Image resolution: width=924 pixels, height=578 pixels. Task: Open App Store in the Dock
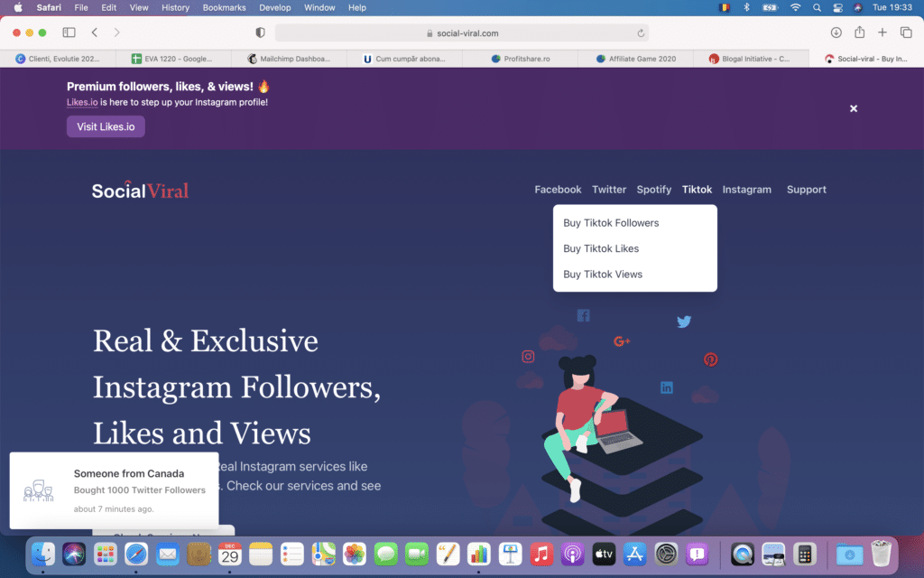[634, 555]
